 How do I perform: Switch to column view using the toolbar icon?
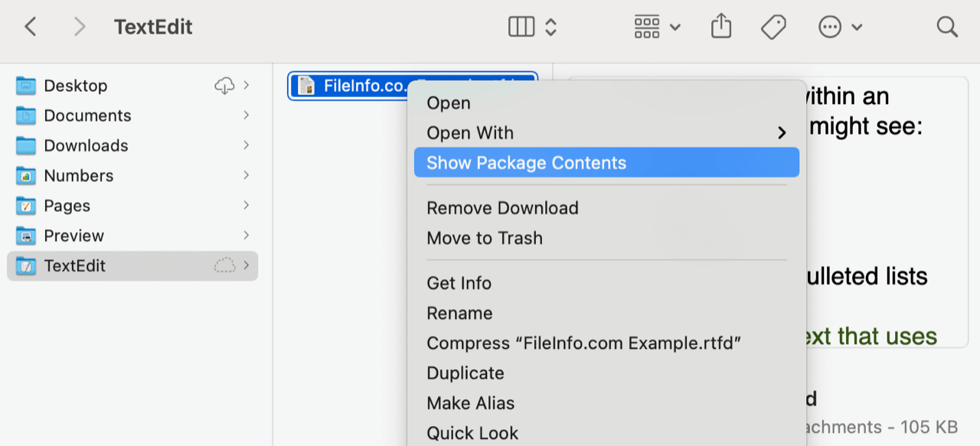521,26
